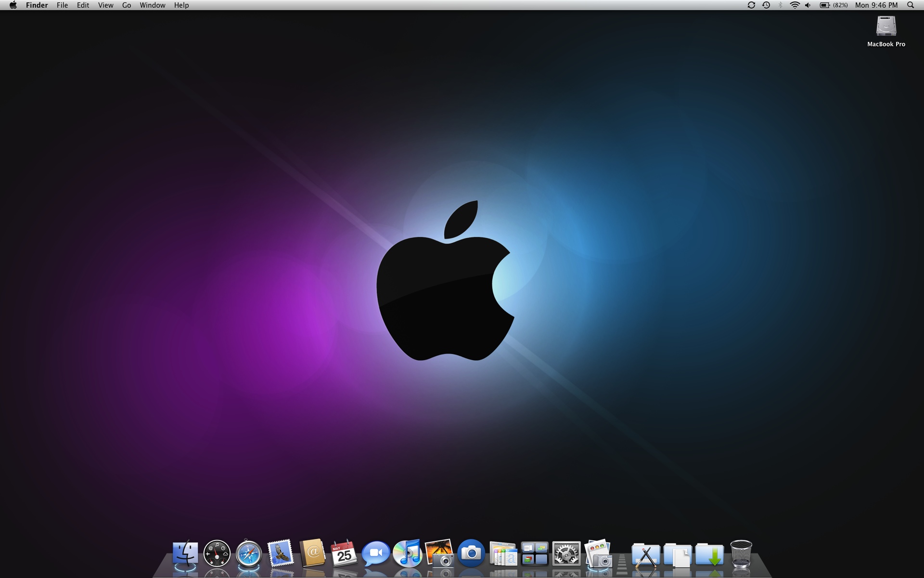924x578 pixels.
Task: Launch Dashboard from the Dock
Action: (217, 553)
